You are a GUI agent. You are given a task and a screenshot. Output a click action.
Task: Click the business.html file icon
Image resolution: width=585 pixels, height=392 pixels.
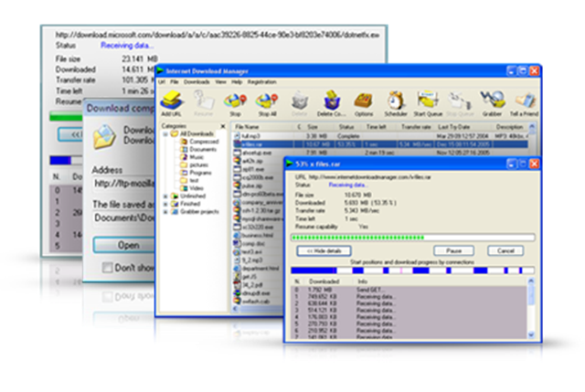[237, 236]
